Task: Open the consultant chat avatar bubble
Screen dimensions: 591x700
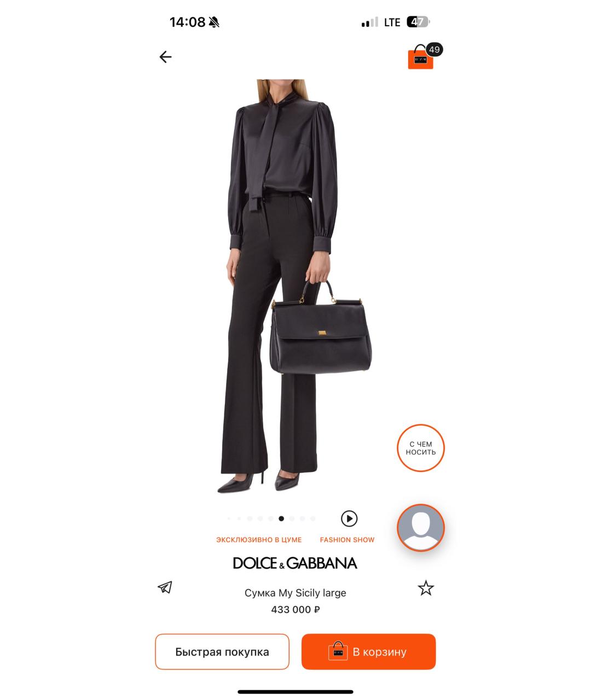Action: [421, 528]
